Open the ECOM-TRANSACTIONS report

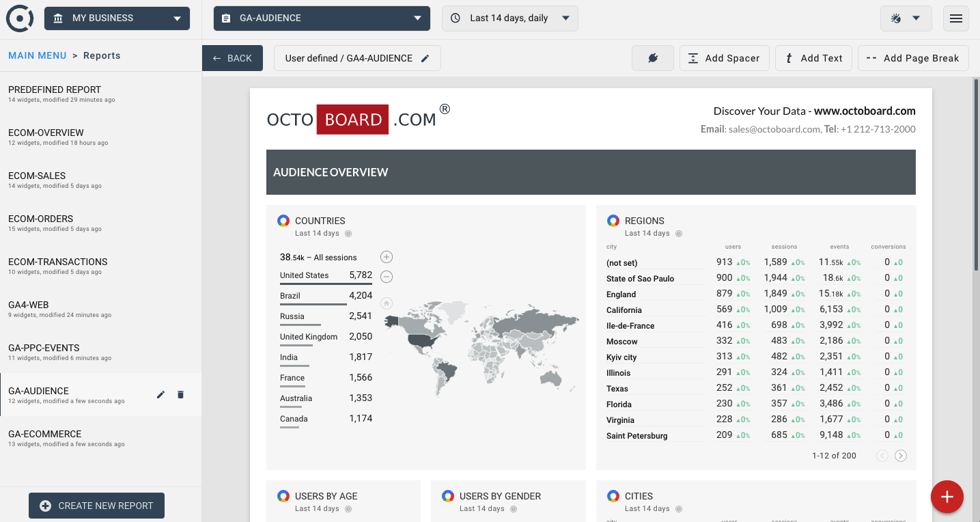(x=100, y=266)
